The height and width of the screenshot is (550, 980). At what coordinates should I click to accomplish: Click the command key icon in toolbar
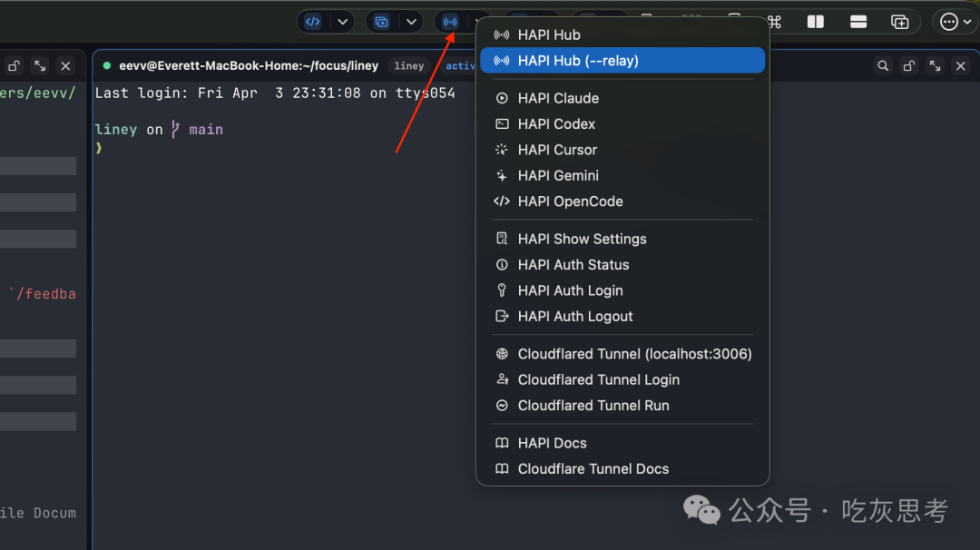775,22
